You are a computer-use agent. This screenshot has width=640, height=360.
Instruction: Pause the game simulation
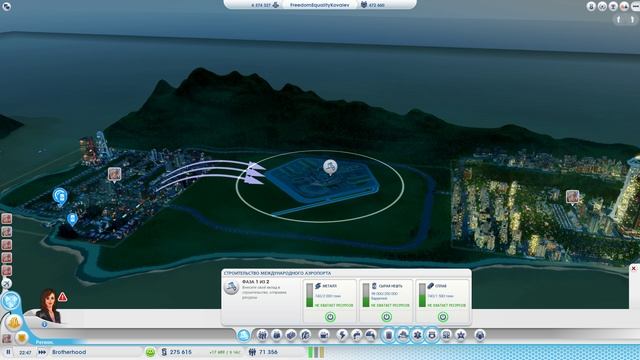(8, 352)
